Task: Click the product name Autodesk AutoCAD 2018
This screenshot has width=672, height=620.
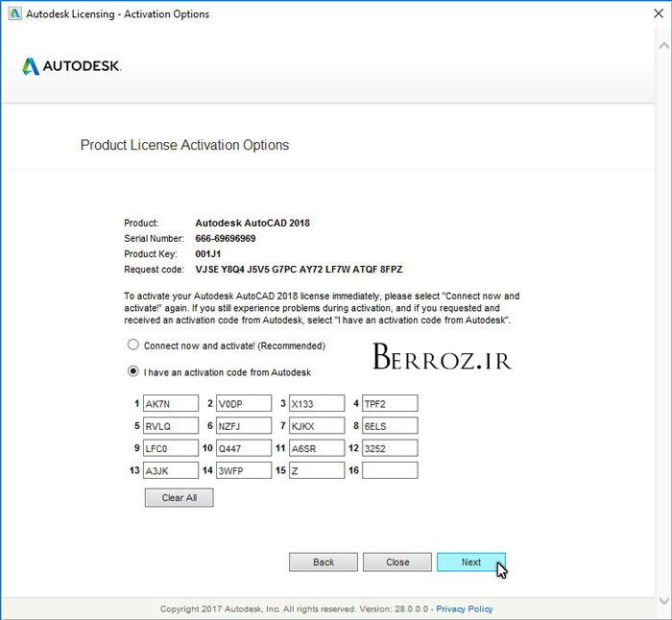Action: (252, 224)
